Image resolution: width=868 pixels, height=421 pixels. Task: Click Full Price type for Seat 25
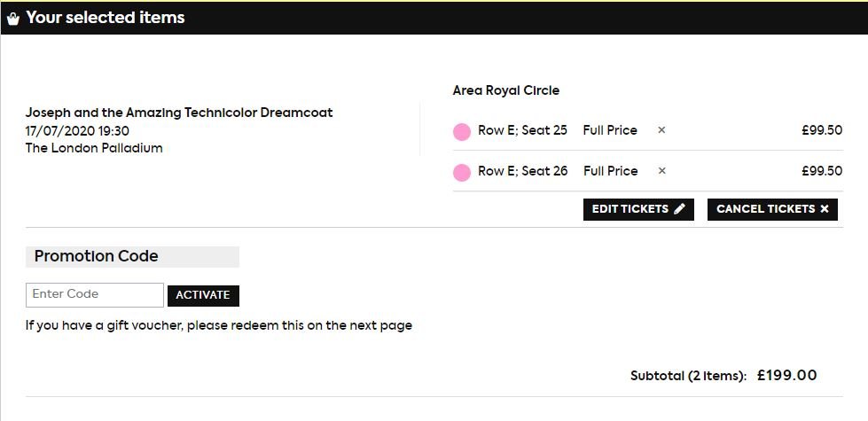click(610, 130)
